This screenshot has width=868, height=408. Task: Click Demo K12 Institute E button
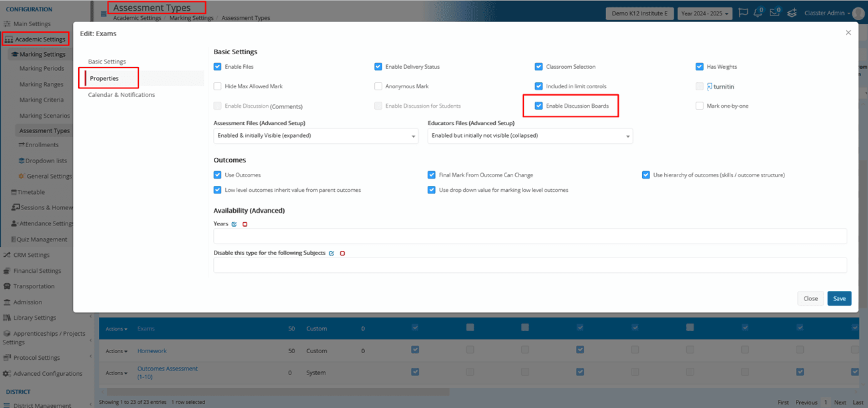tap(639, 13)
